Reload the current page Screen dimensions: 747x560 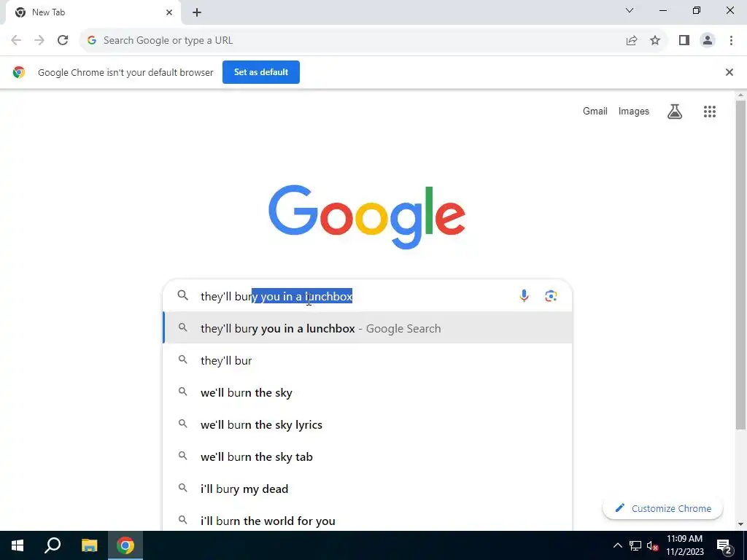tap(63, 41)
